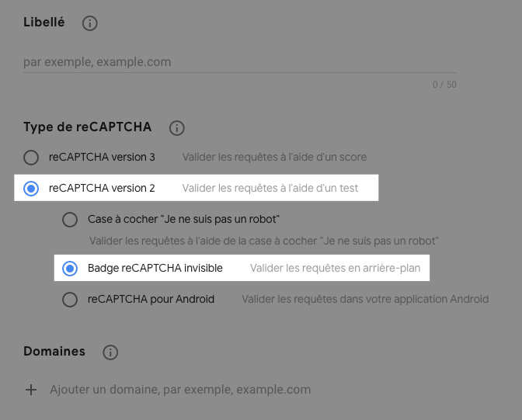
Task: Click the "reCAPTCHA version 2" label text
Action: tap(102, 189)
